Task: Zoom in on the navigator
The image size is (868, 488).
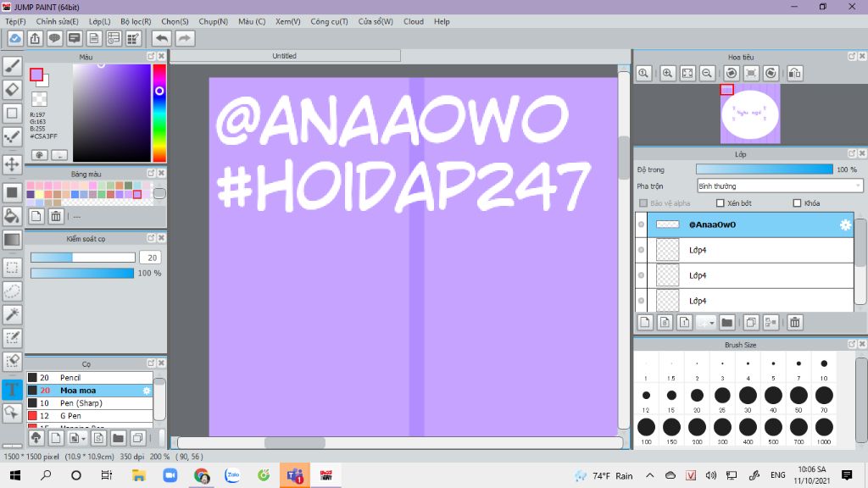Action: (x=668, y=73)
